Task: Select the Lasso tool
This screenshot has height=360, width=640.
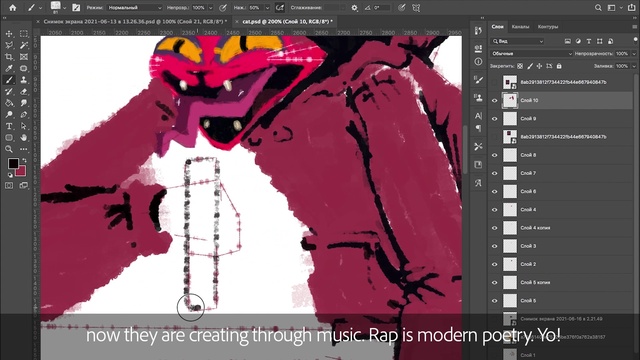Action: [9, 45]
